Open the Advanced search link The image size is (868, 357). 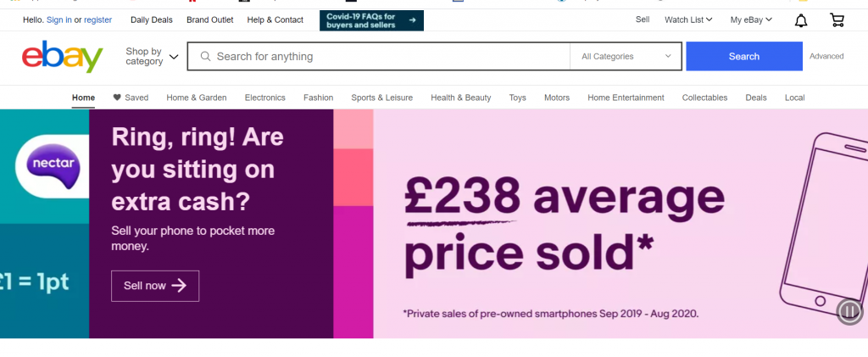[826, 57]
